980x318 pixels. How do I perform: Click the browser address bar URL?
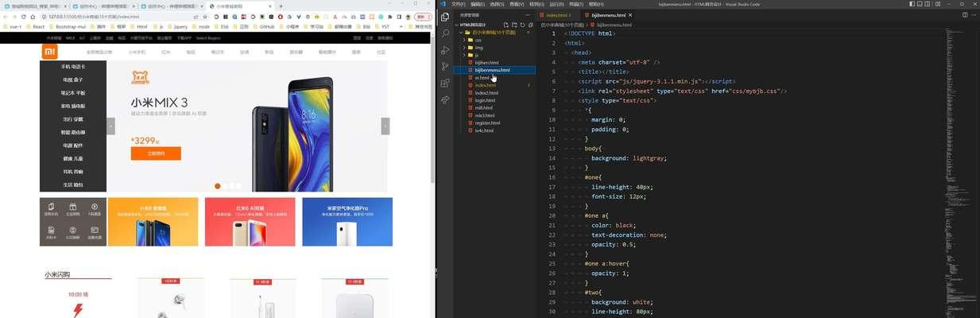95,17
